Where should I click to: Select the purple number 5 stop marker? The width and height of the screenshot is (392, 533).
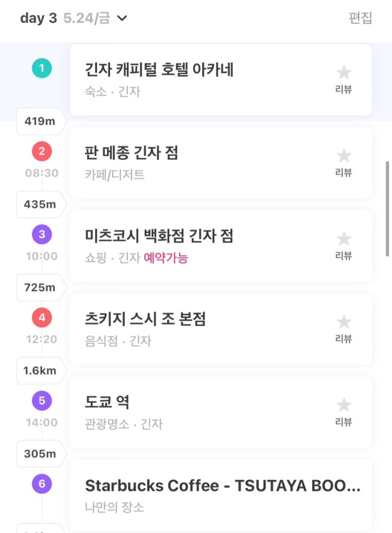click(x=42, y=401)
